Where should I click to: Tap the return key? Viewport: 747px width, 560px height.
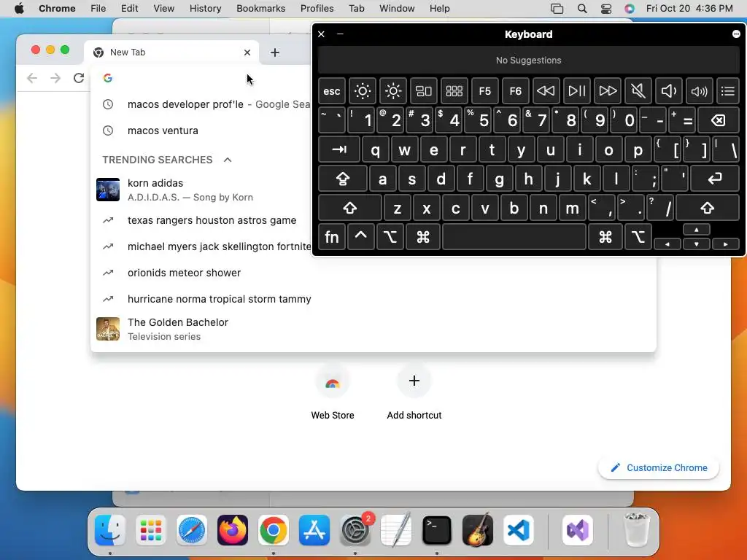(715, 179)
